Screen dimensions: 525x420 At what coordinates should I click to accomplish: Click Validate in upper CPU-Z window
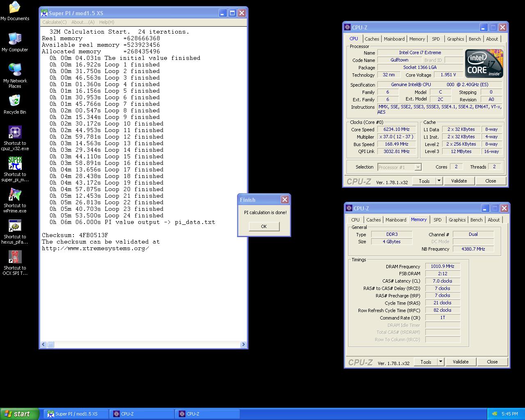[459, 181]
